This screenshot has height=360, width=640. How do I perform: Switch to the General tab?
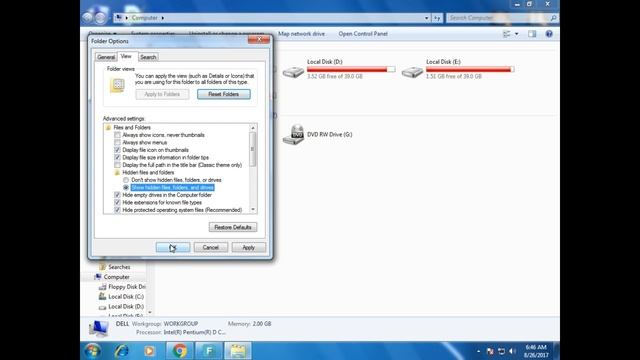pyautogui.click(x=106, y=57)
